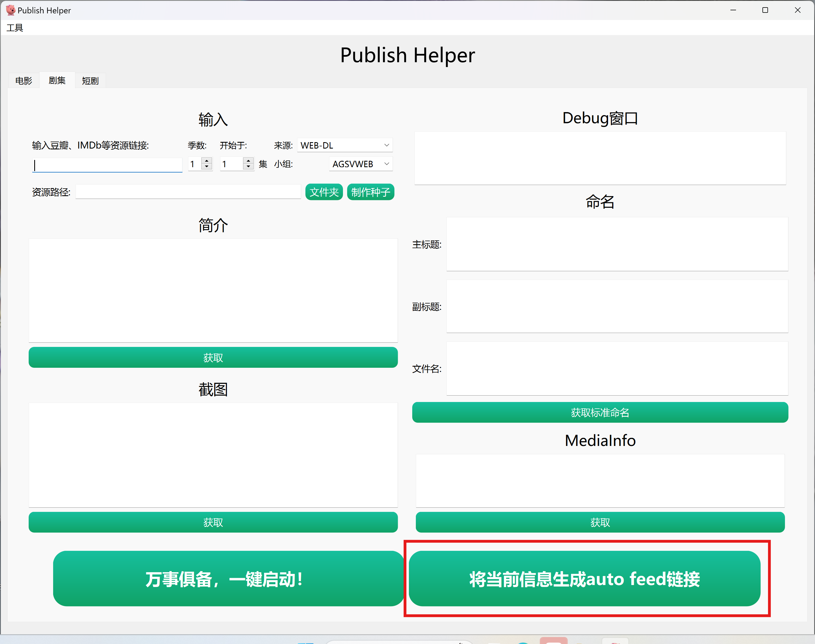Decrease the 季数 season number stepper
The width and height of the screenshot is (815, 644).
tap(207, 167)
